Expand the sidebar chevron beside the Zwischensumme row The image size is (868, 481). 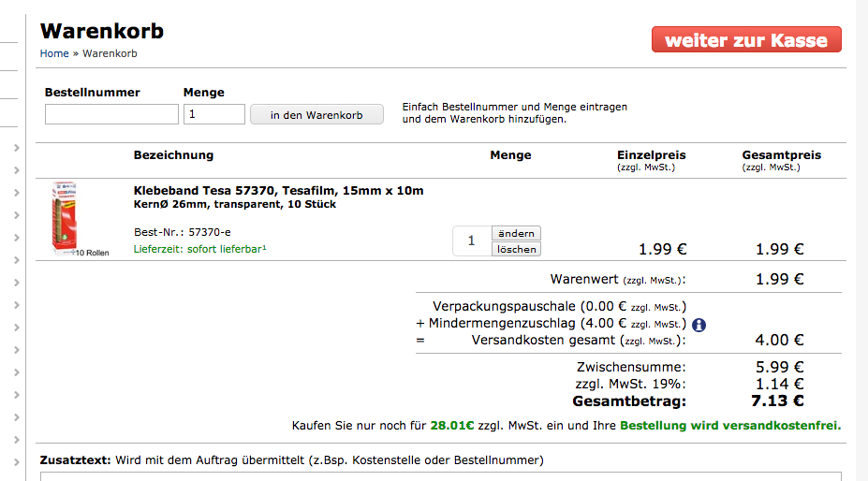(x=17, y=372)
